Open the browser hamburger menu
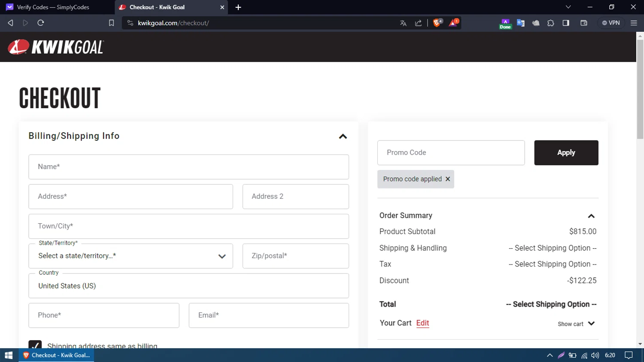Image resolution: width=644 pixels, height=362 pixels. click(x=634, y=23)
